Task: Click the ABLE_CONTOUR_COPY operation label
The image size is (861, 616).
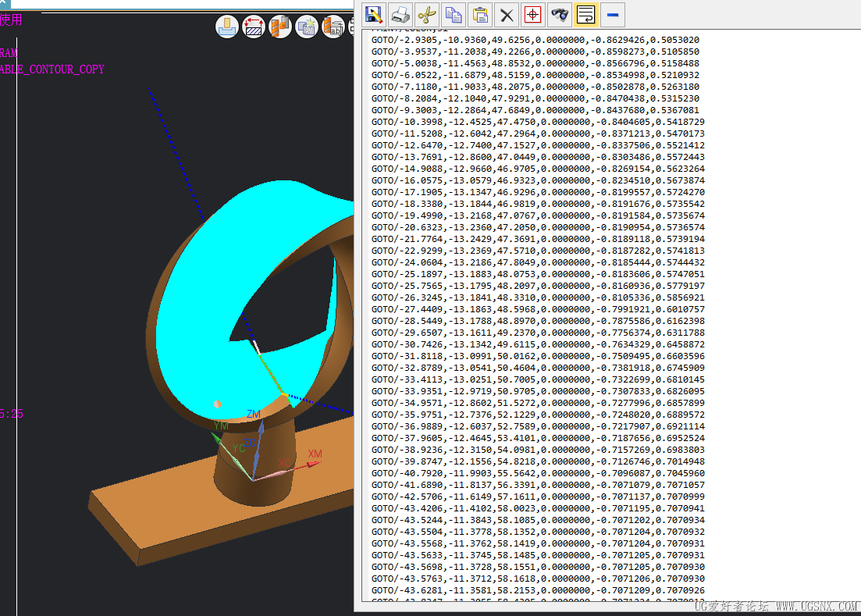Action: click(52, 69)
